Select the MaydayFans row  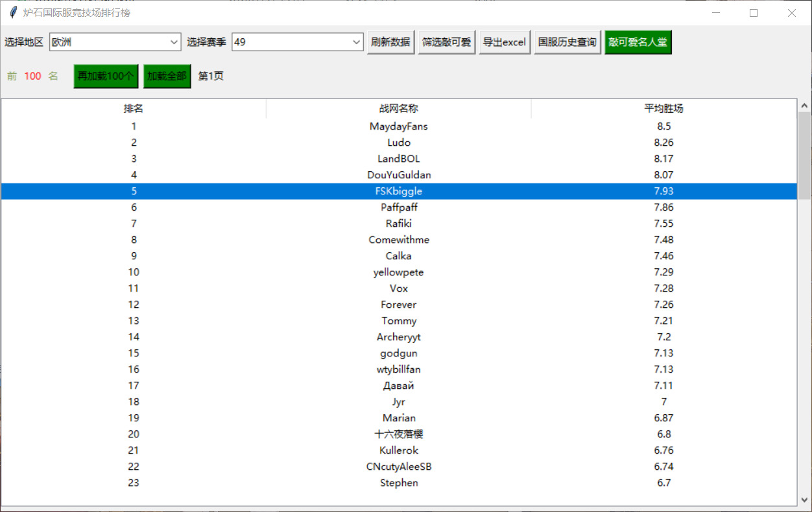(x=399, y=126)
